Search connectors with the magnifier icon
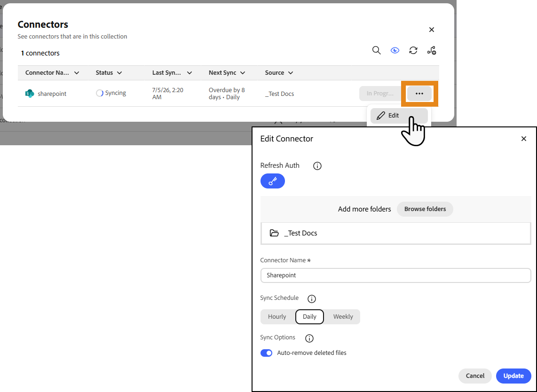Screen dimensions: 537x392 coord(376,51)
